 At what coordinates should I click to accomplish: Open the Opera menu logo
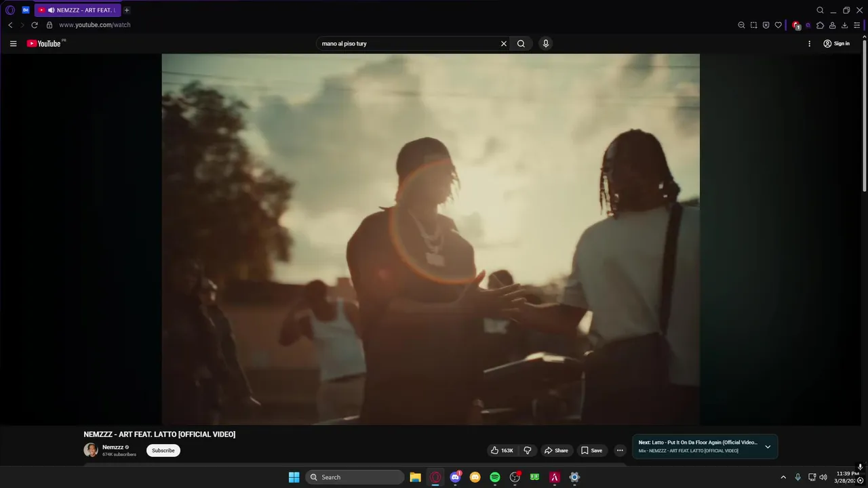[10, 10]
